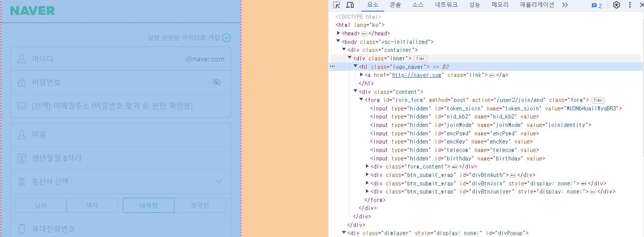The width and height of the screenshot is (644, 237).
Task: Open the http://naver.com link in DOM
Action: [x=417, y=75]
